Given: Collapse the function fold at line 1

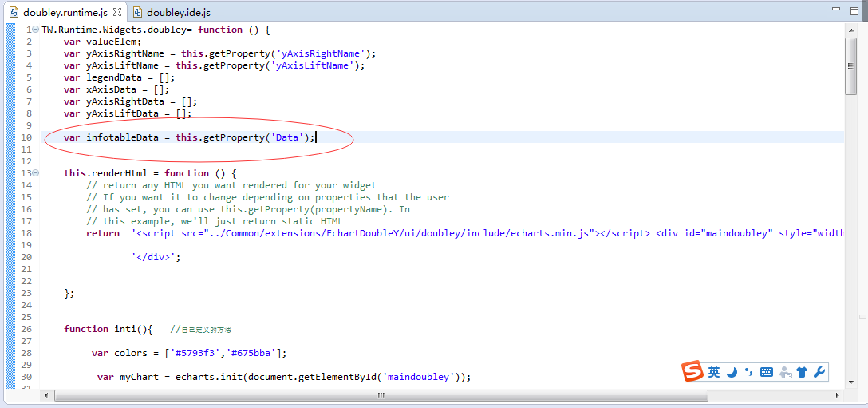Looking at the screenshot, I should [36, 30].
